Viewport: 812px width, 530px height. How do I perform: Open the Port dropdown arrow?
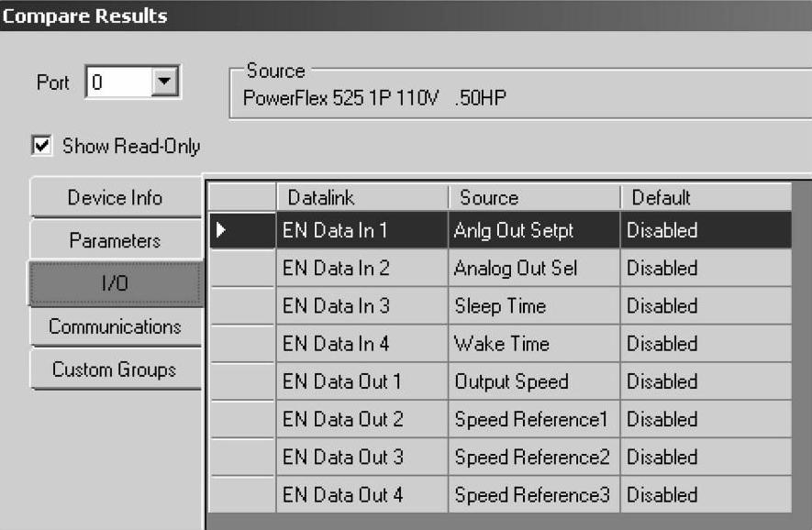click(164, 82)
